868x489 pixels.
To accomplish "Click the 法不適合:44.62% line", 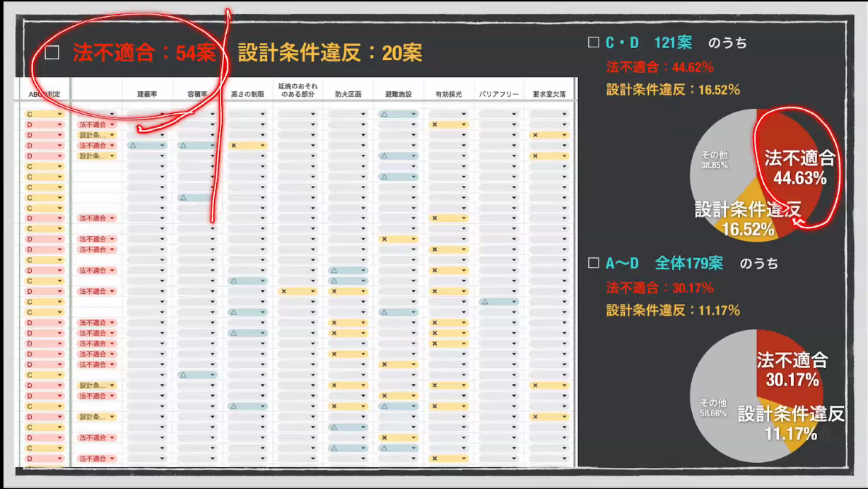I will (659, 68).
